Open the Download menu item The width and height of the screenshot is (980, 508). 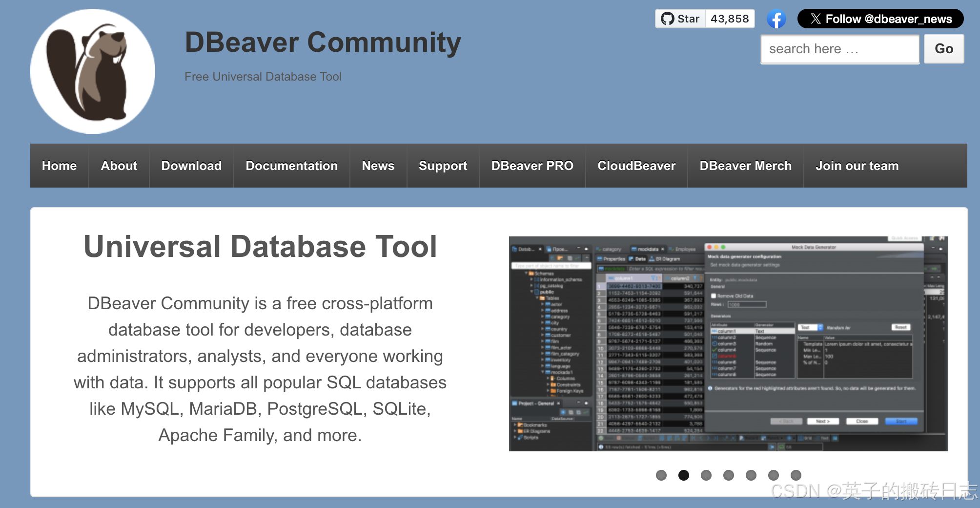(x=191, y=166)
